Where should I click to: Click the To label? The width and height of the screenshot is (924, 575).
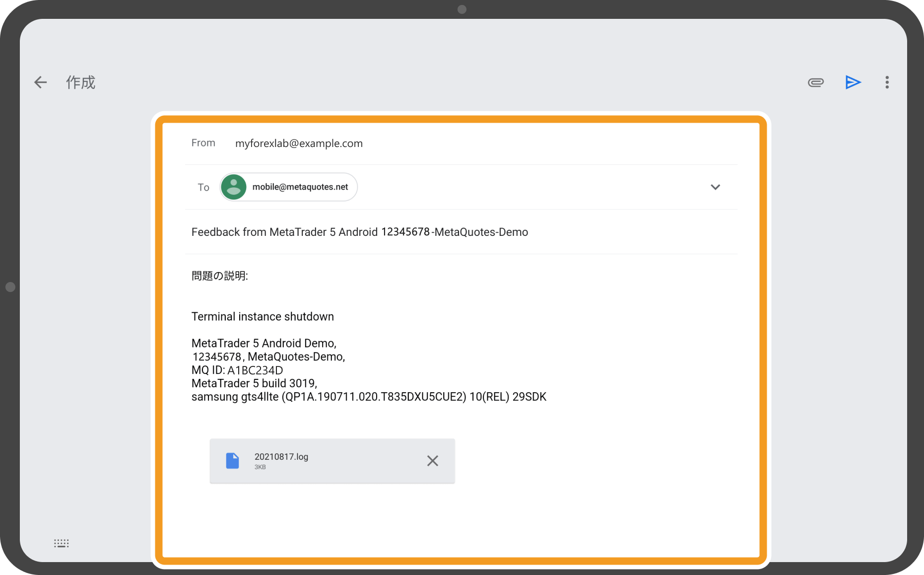pos(203,188)
